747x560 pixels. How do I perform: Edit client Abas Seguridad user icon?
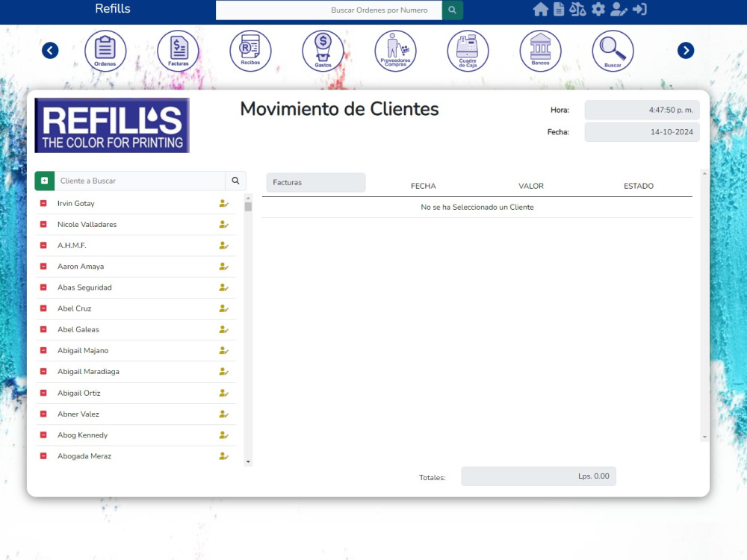[x=223, y=287]
